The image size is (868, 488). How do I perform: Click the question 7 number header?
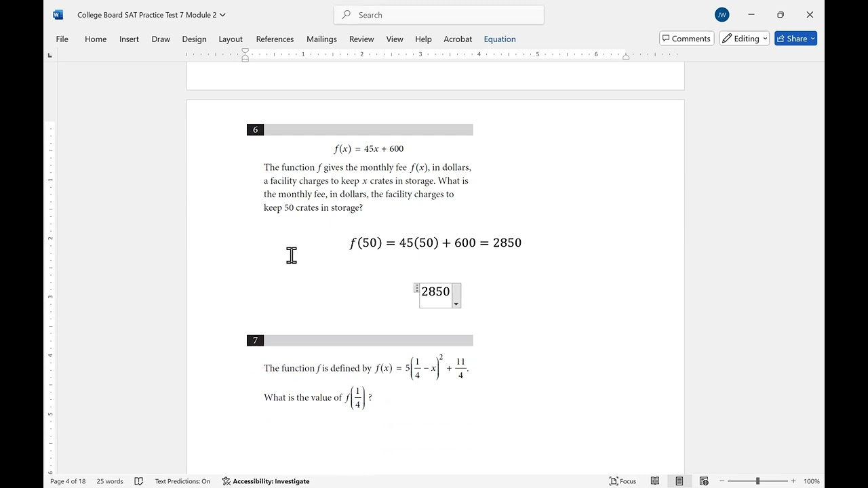(x=256, y=340)
